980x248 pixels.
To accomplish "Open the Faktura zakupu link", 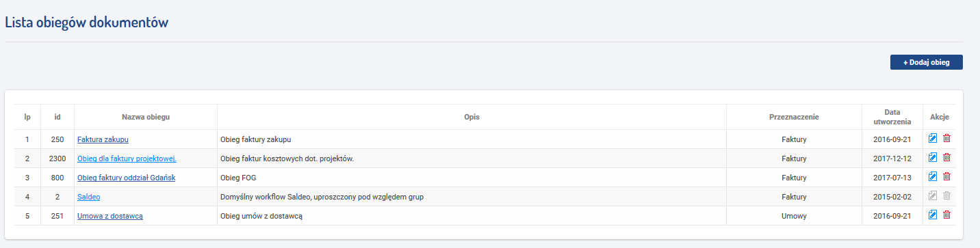I will click(x=103, y=139).
